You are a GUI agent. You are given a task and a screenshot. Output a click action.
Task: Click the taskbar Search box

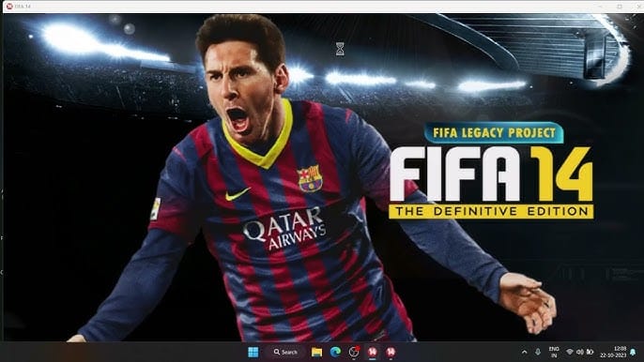pyautogui.click(x=285, y=352)
